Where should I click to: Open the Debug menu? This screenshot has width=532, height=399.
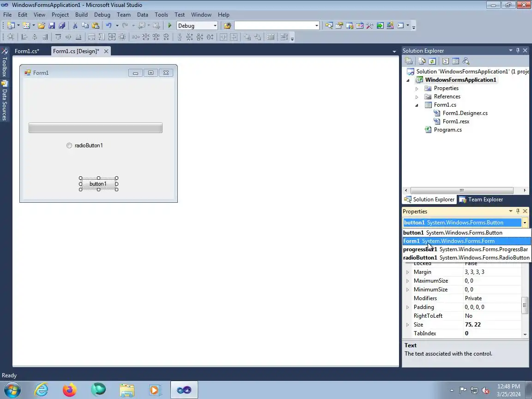pyautogui.click(x=102, y=15)
